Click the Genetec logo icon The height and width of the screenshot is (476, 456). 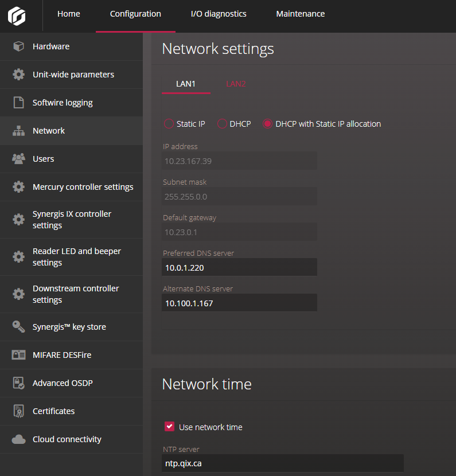point(17,15)
